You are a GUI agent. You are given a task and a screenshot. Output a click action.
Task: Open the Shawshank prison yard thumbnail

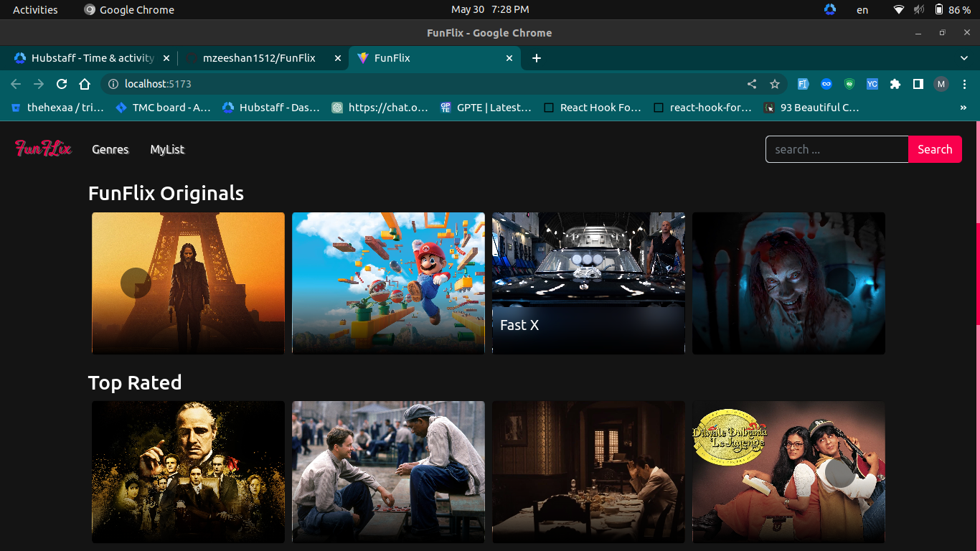[388, 471]
